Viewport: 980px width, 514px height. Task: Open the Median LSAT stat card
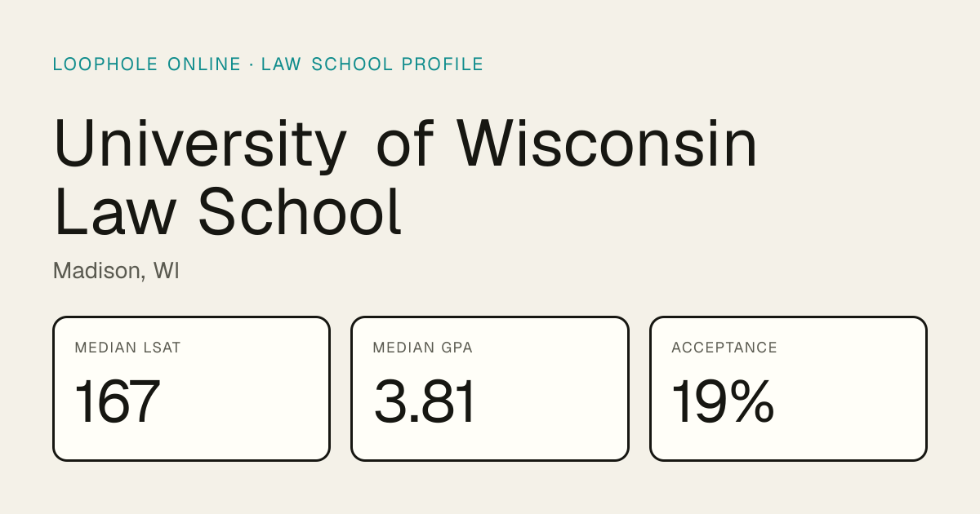pyautogui.click(x=192, y=388)
